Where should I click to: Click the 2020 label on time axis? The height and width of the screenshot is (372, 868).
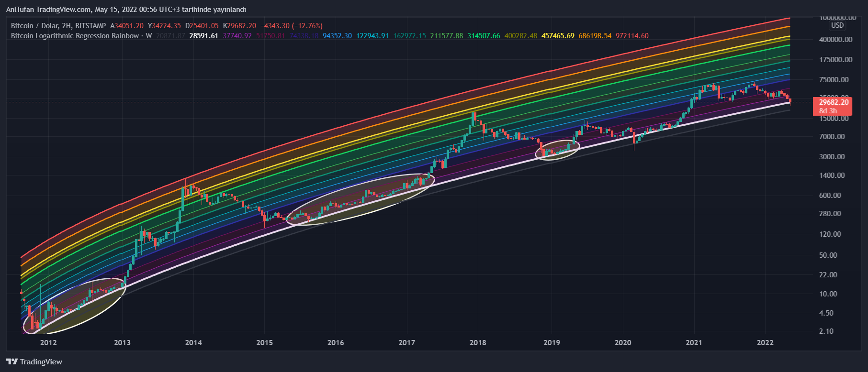point(622,343)
